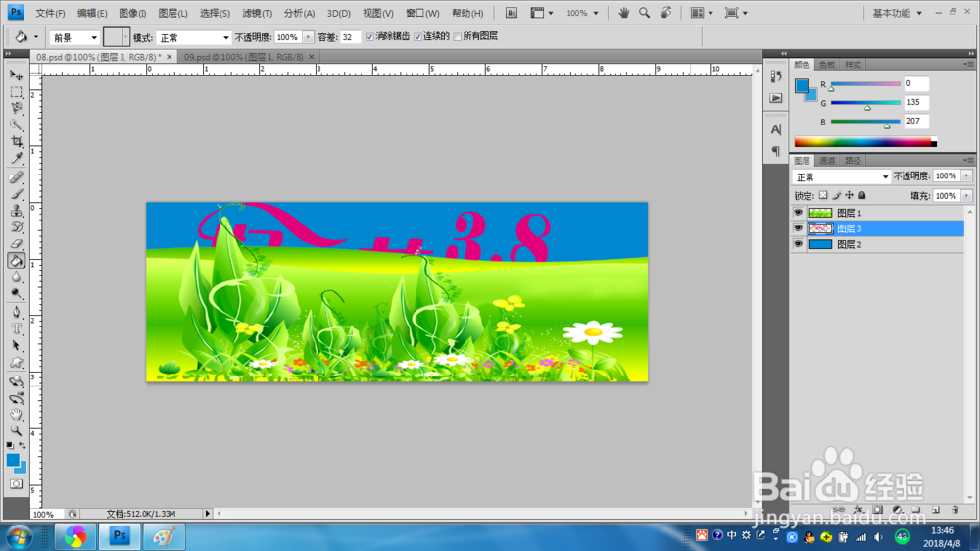Select the Dodge tool

tap(17, 293)
